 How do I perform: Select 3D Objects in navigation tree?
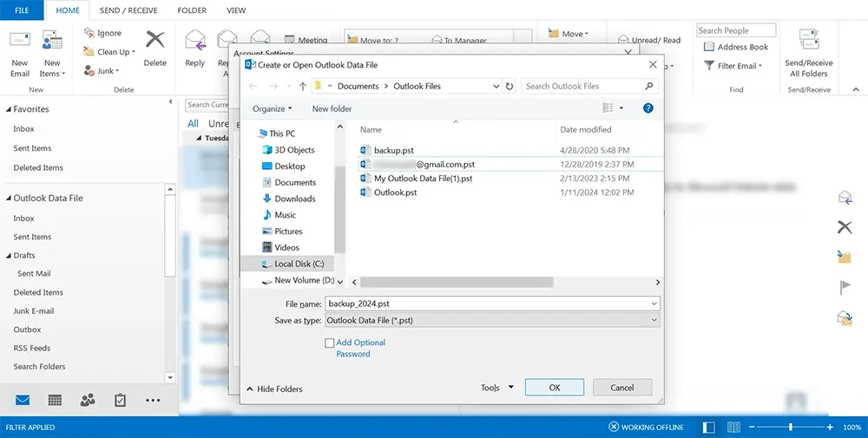tap(287, 150)
